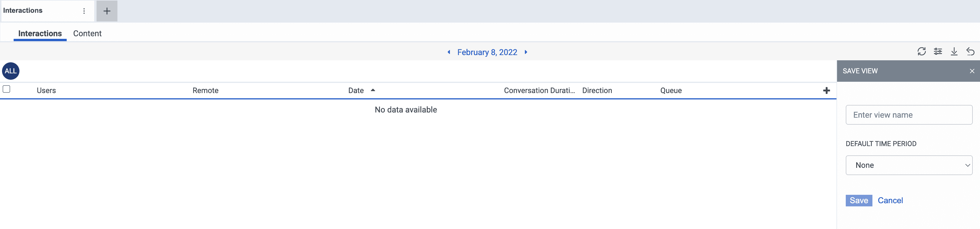Go to the previous date
The height and width of the screenshot is (229, 980).
coord(449,52)
